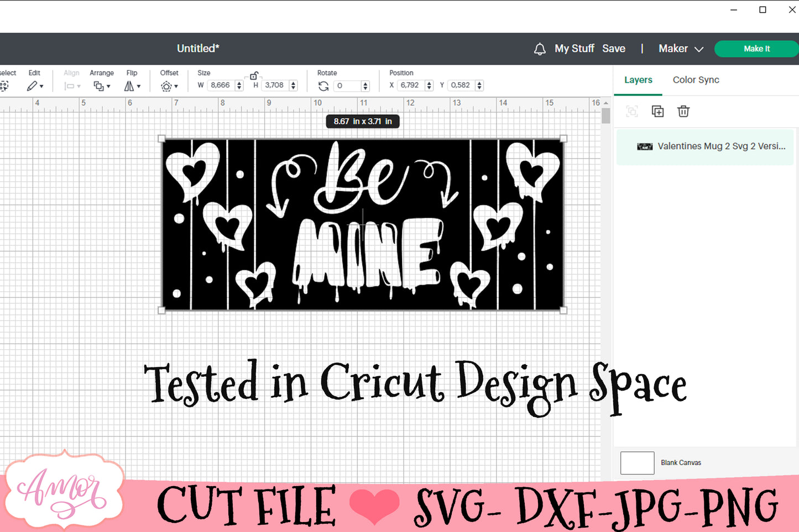Click the Position X input field
799x532 pixels.
click(411, 85)
